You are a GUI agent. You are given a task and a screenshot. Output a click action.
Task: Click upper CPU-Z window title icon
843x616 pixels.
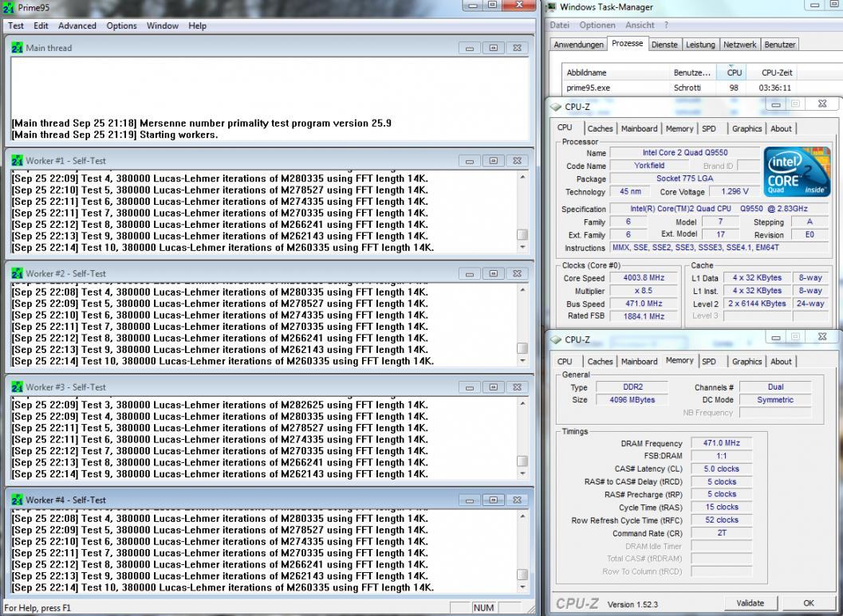click(x=556, y=107)
